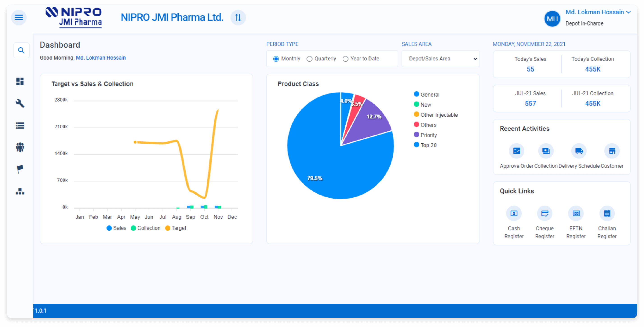Viewport: 644px width, 327px height.
Task: Toggle the Target series in chart legend
Action: (x=176, y=228)
